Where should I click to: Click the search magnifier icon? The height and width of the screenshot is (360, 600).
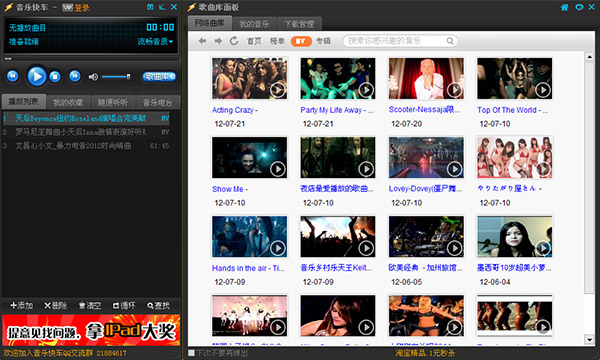click(450, 41)
